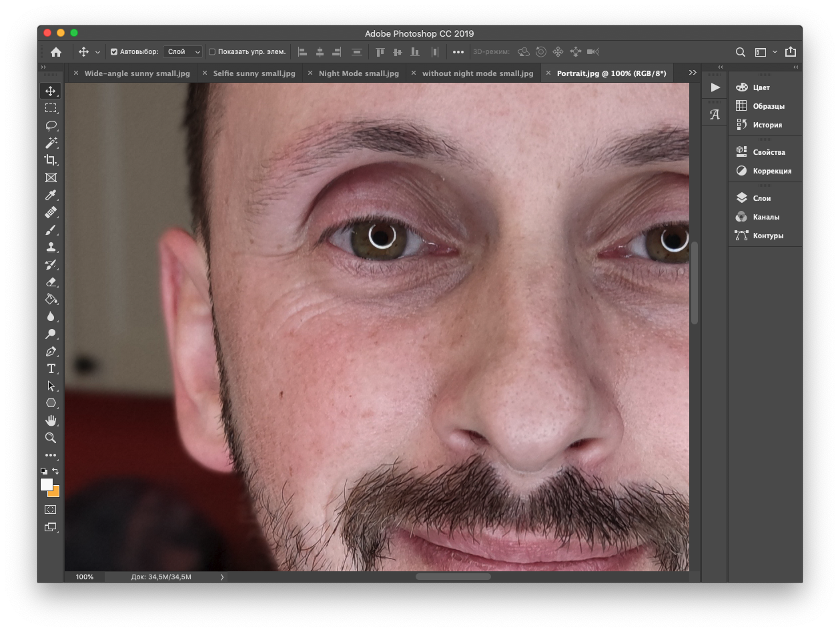This screenshot has height=632, width=840.
Task: Switch to Night Mode small.jpg tab
Action: coord(358,73)
